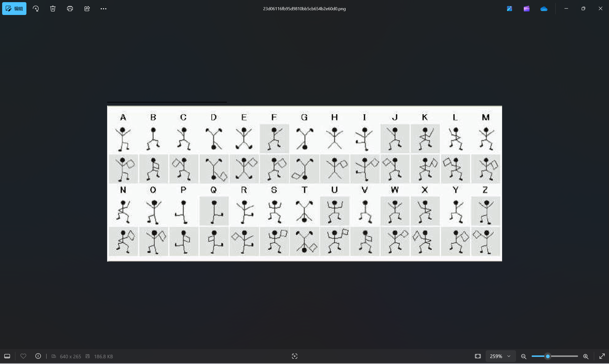Open the three-dots more options menu

[x=104, y=9]
